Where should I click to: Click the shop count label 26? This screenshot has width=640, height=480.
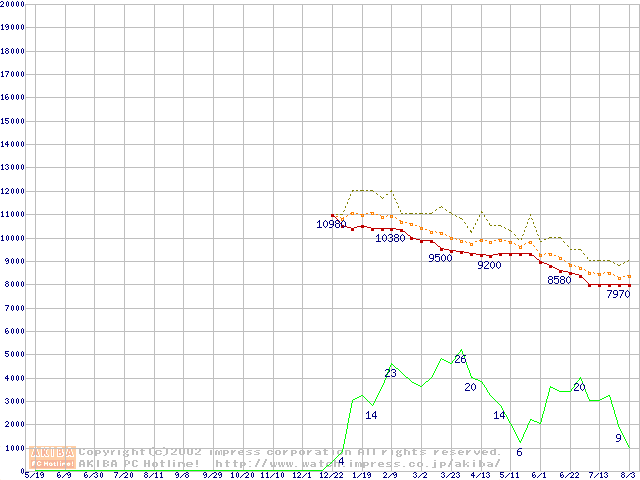(x=460, y=358)
